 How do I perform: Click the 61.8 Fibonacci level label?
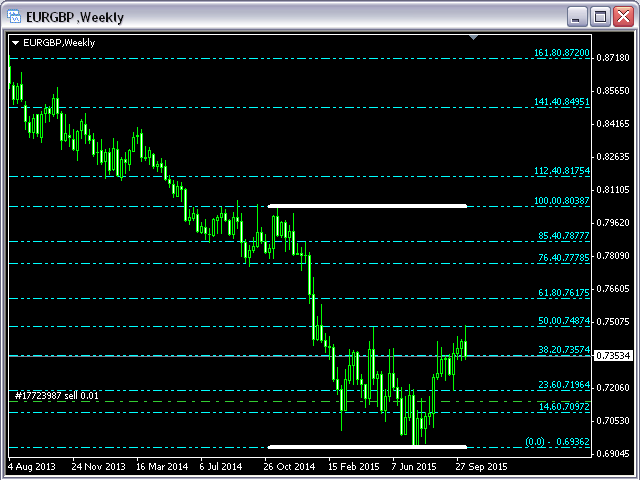[564, 293]
